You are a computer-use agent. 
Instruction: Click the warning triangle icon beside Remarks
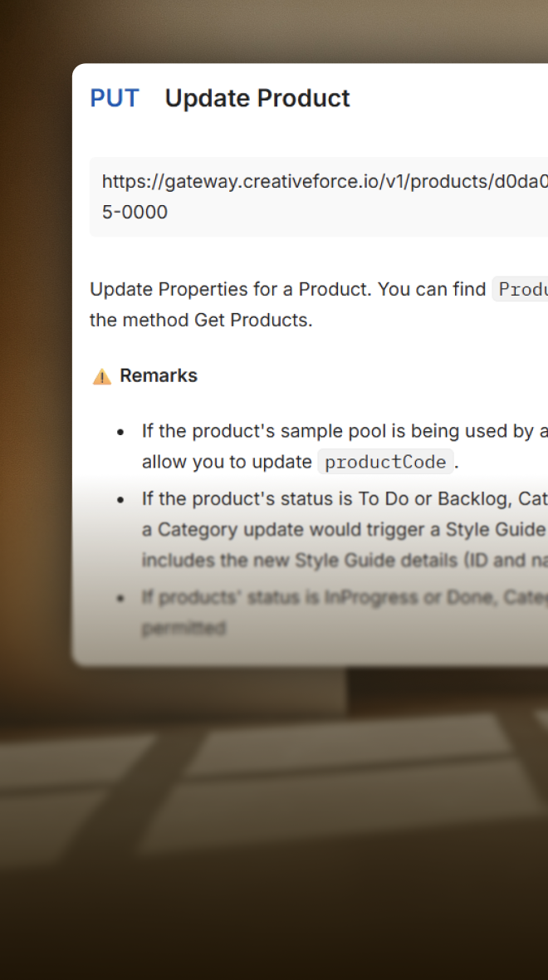coord(101,376)
